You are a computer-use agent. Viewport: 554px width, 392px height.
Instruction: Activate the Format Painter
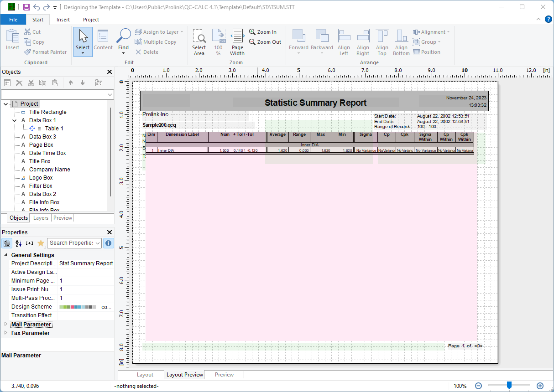click(x=46, y=52)
